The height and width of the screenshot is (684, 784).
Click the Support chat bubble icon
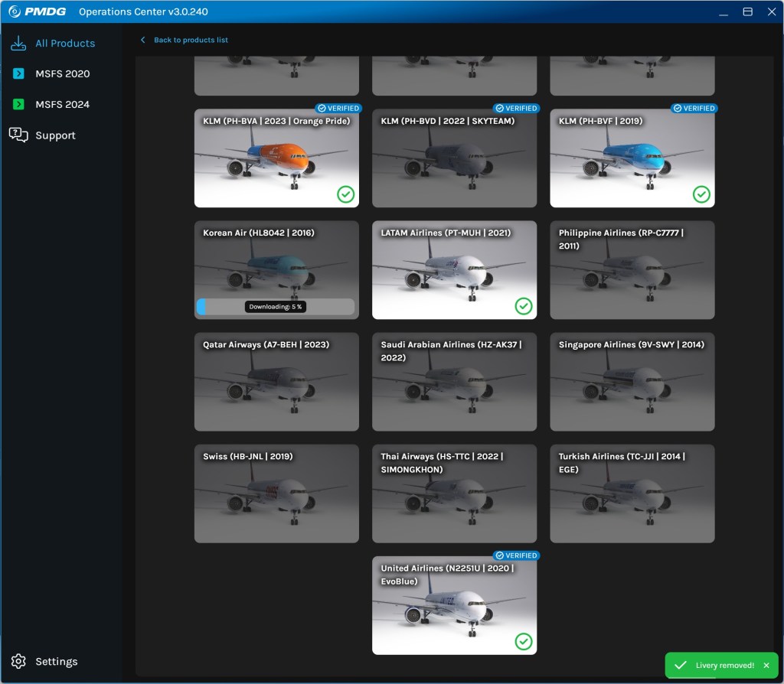[18, 135]
